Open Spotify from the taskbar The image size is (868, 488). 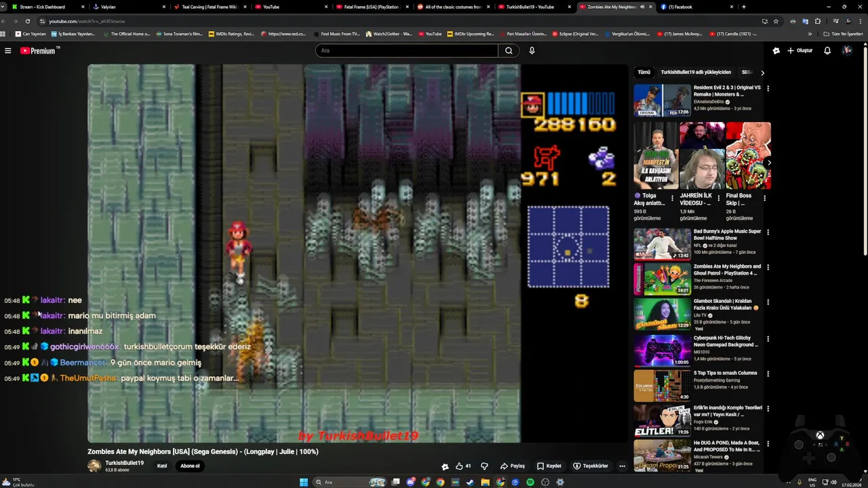530,483
